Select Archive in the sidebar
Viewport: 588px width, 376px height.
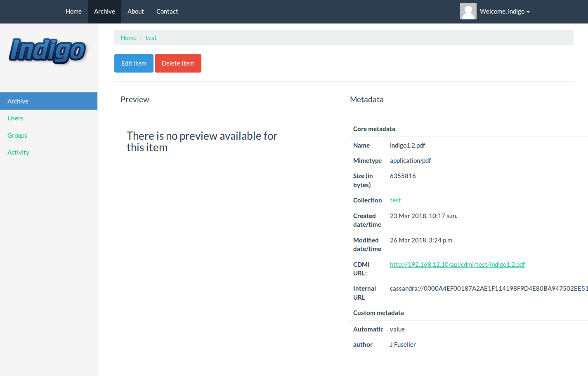pyautogui.click(x=49, y=101)
